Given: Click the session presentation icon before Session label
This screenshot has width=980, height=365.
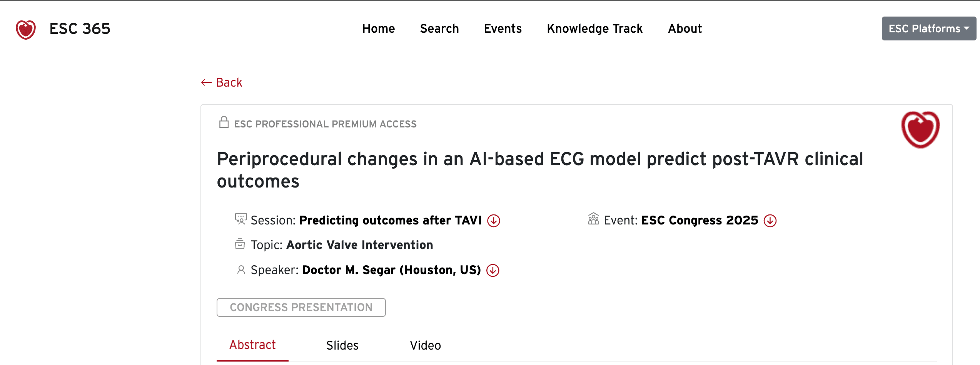Looking at the screenshot, I should [240, 219].
